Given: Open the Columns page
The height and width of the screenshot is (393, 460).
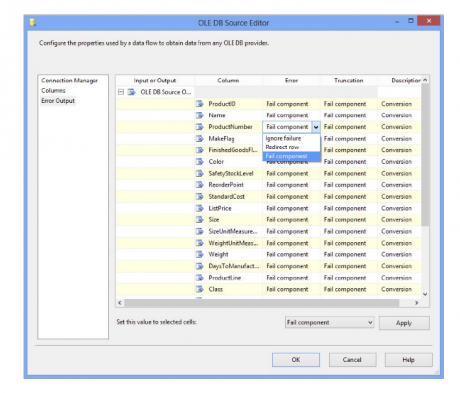Looking at the screenshot, I should (53, 90).
